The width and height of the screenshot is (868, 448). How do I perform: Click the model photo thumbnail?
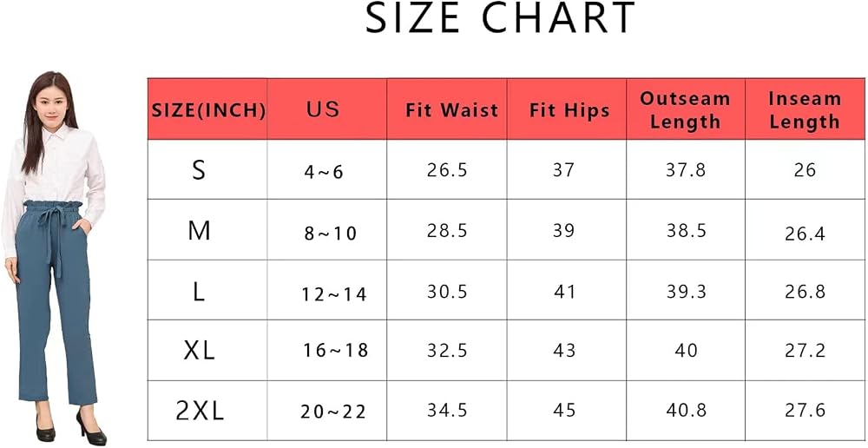tap(54, 258)
